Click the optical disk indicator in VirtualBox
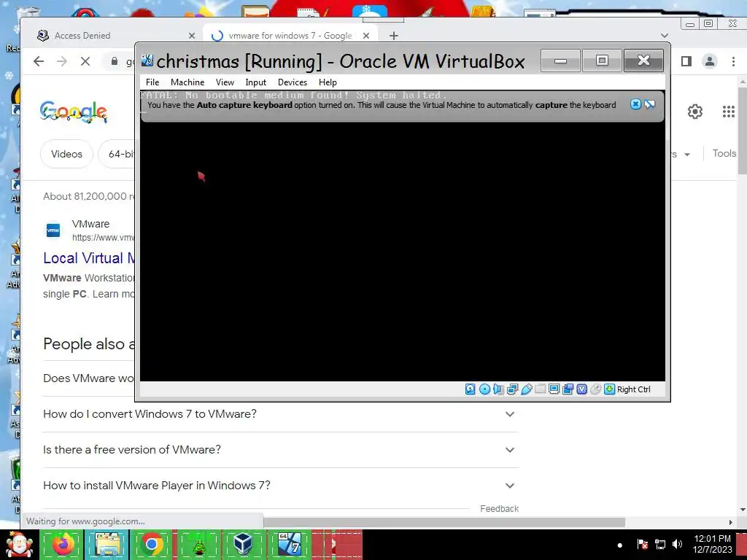This screenshot has height=560, width=747. click(x=484, y=389)
